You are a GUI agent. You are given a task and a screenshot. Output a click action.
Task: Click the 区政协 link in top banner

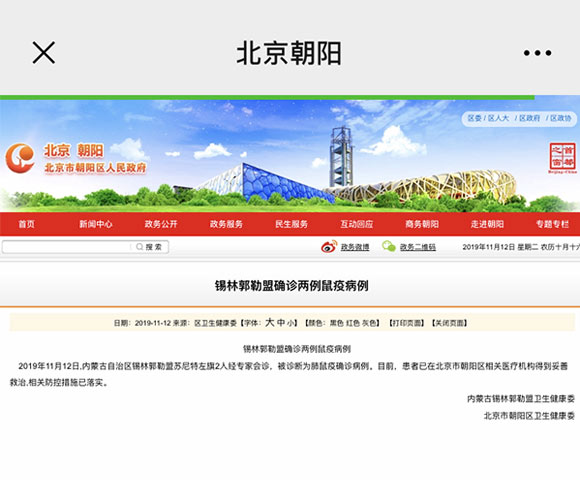(560, 118)
